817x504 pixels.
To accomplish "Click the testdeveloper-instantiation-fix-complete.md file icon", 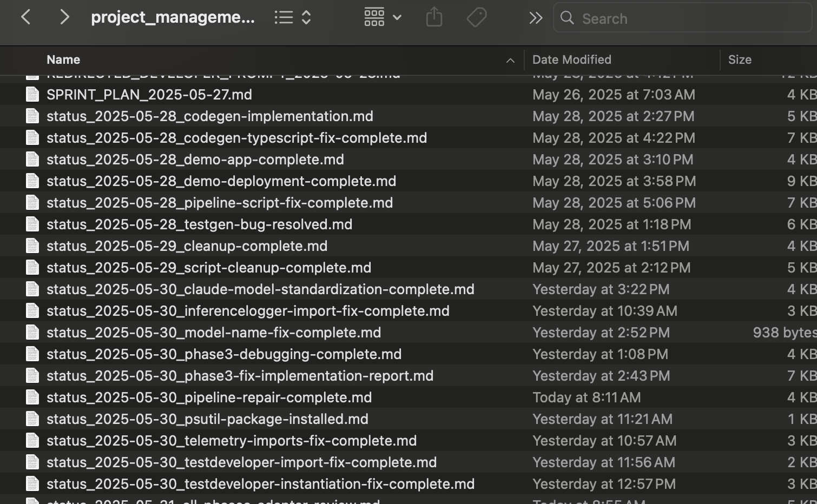I will pos(32,483).
